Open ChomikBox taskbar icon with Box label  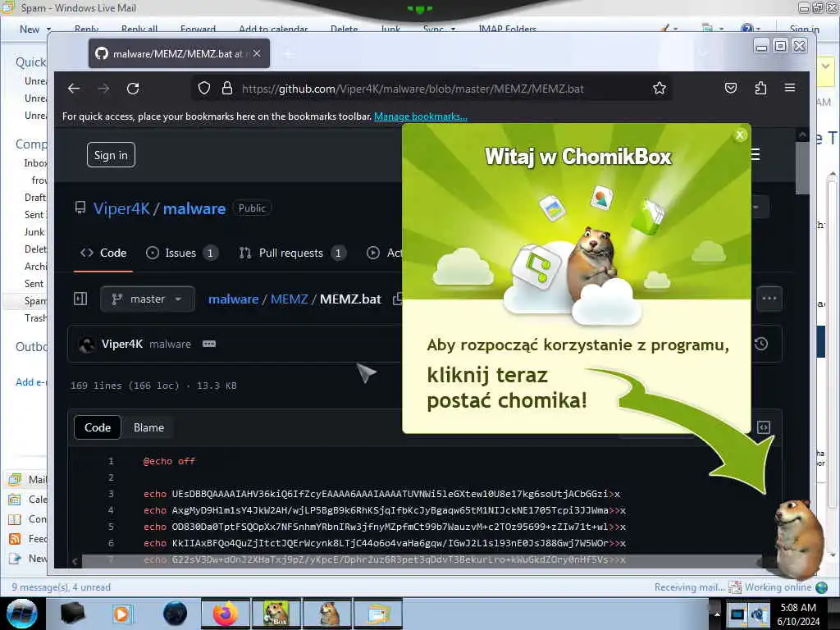tap(276, 614)
